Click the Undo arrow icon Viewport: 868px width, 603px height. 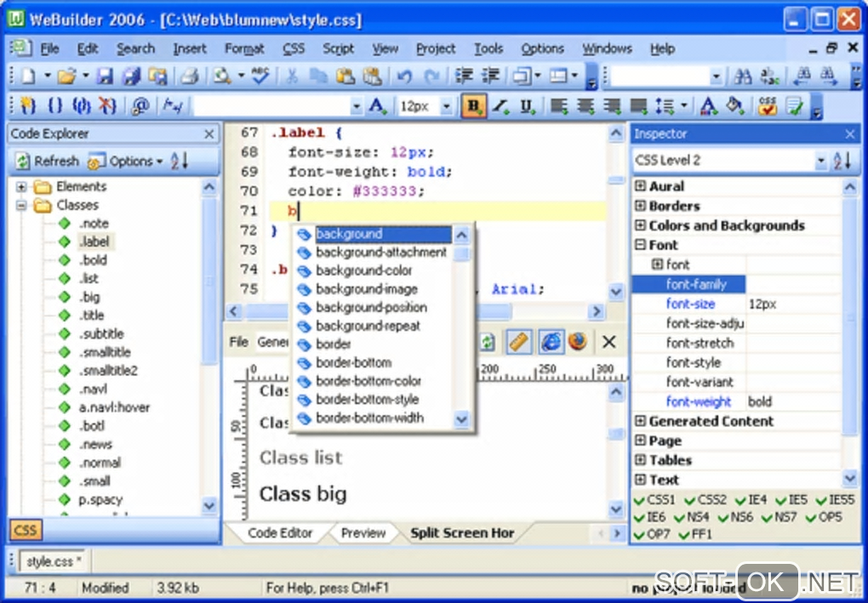[x=405, y=76]
